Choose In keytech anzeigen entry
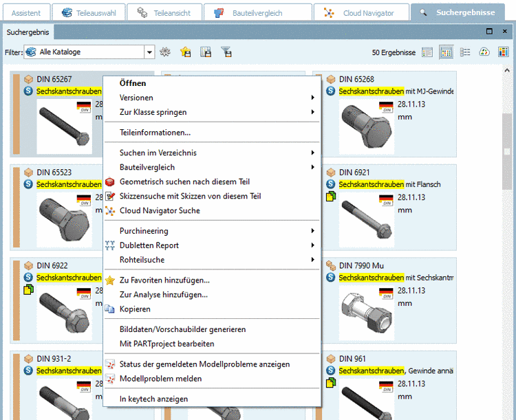516x420 pixels. pyautogui.click(x=212, y=399)
